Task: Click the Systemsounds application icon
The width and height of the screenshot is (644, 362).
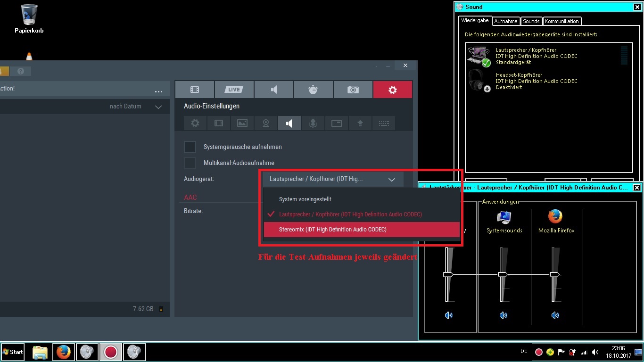Action: [504, 217]
